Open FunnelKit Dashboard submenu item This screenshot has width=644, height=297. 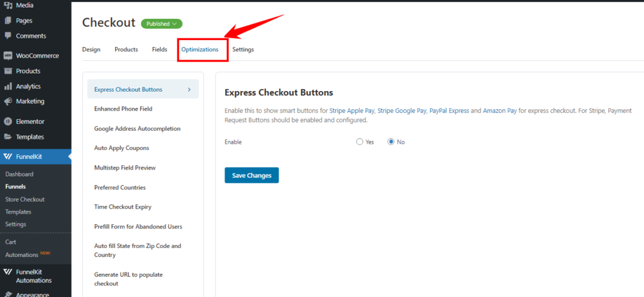point(19,174)
